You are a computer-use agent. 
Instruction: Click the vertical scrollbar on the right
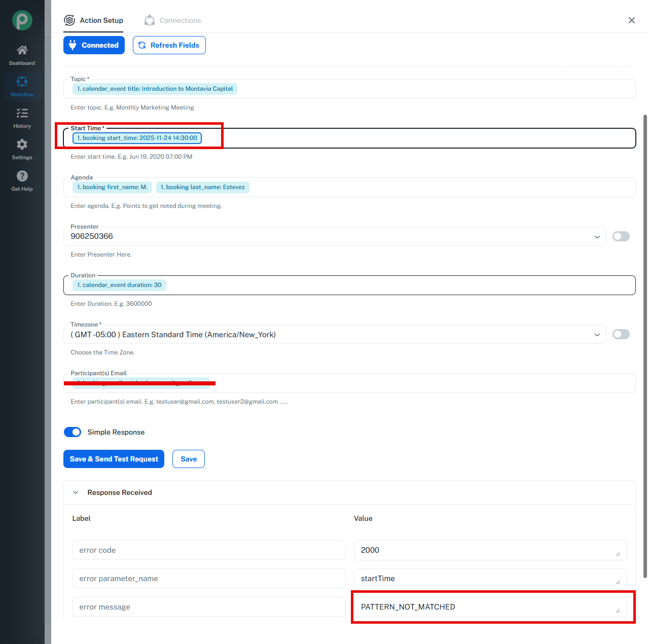pos(645,345)
